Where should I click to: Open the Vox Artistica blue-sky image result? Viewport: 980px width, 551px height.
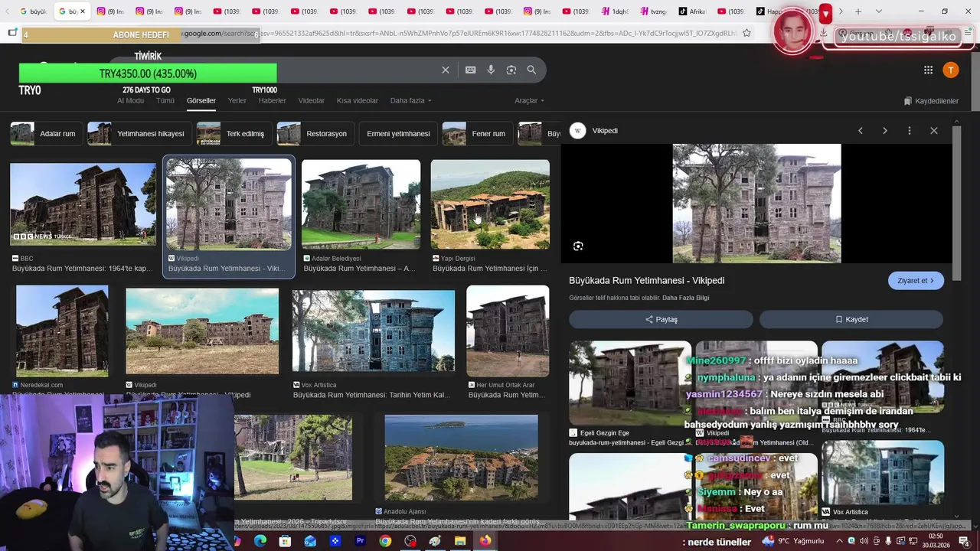click(374, 331)
